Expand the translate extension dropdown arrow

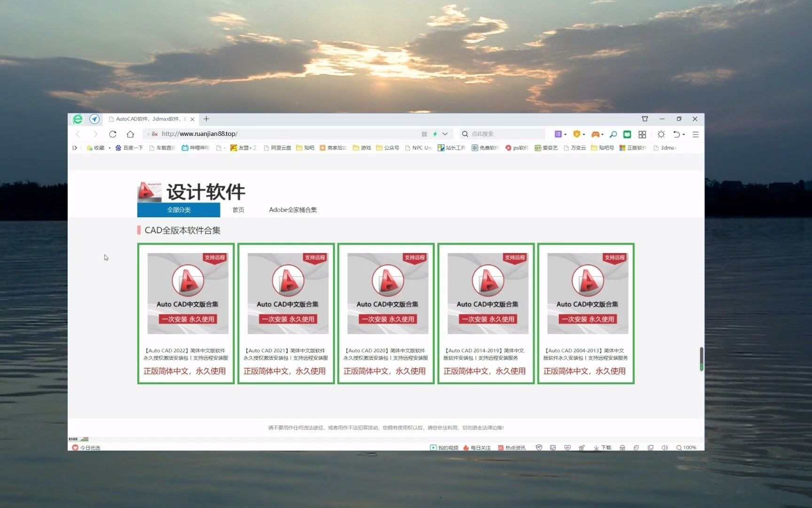point(565,135)
